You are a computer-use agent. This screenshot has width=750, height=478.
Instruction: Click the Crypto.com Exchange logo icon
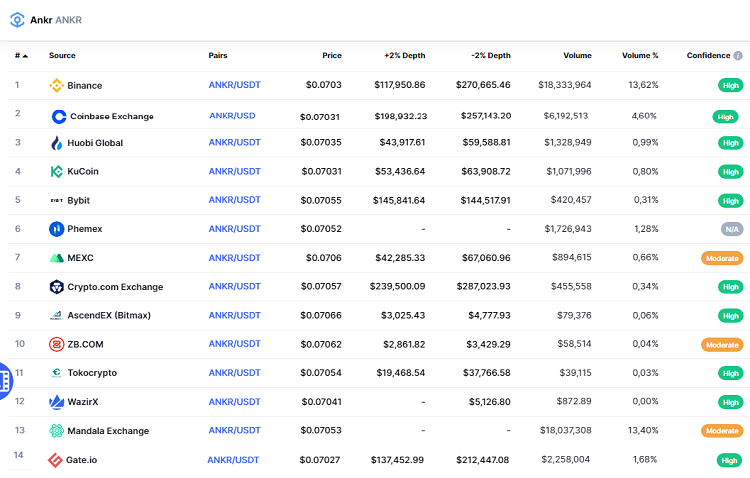pyautogui.click(x=57, y=287)
